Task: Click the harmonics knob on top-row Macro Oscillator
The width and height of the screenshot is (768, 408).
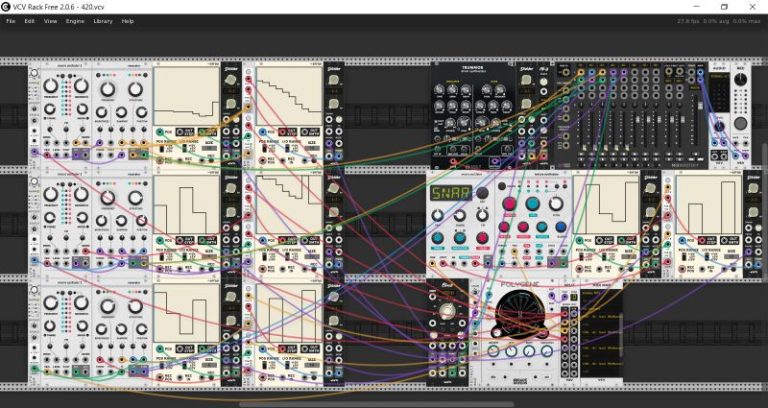Action: point(81,86)
